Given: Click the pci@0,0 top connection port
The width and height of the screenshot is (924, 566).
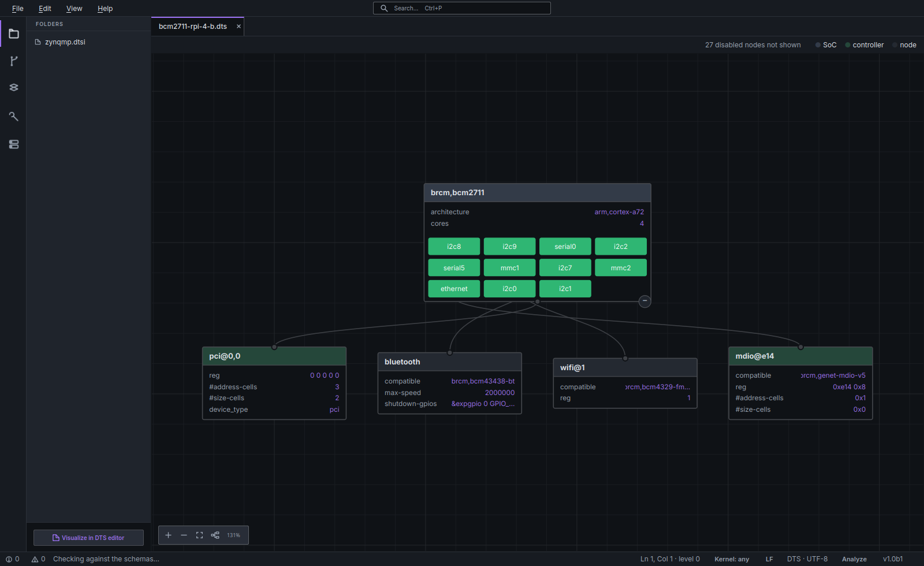Looking at the screenshot, I should 274,347.
